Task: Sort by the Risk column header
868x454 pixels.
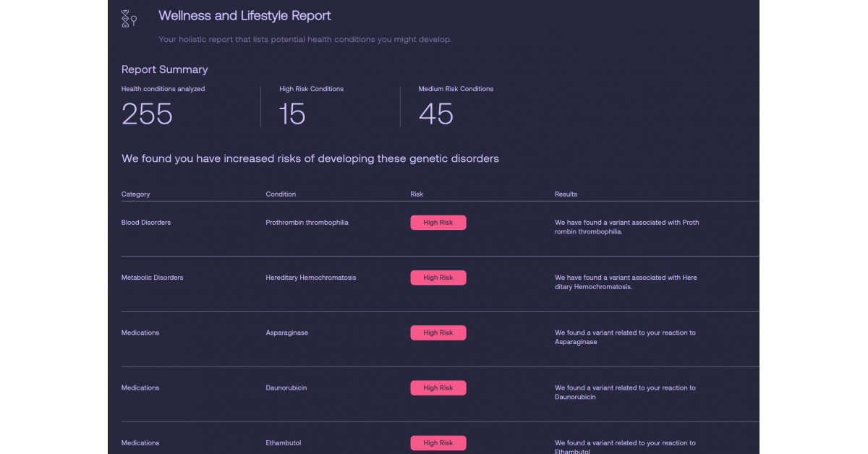Action: [x=416, y=194]
